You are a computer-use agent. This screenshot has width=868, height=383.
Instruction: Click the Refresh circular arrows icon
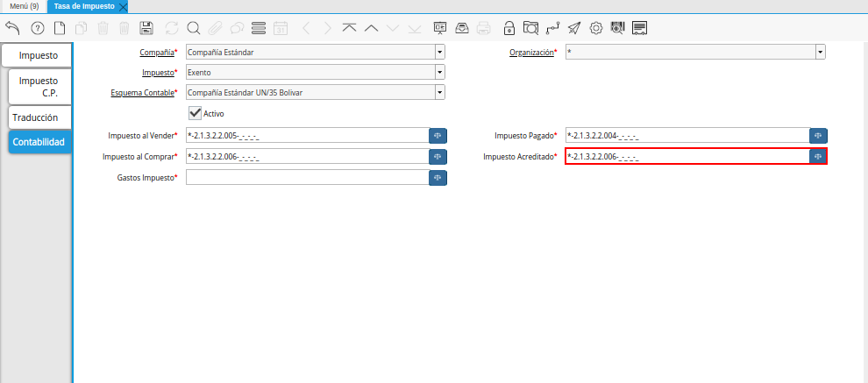click(172, 28)
